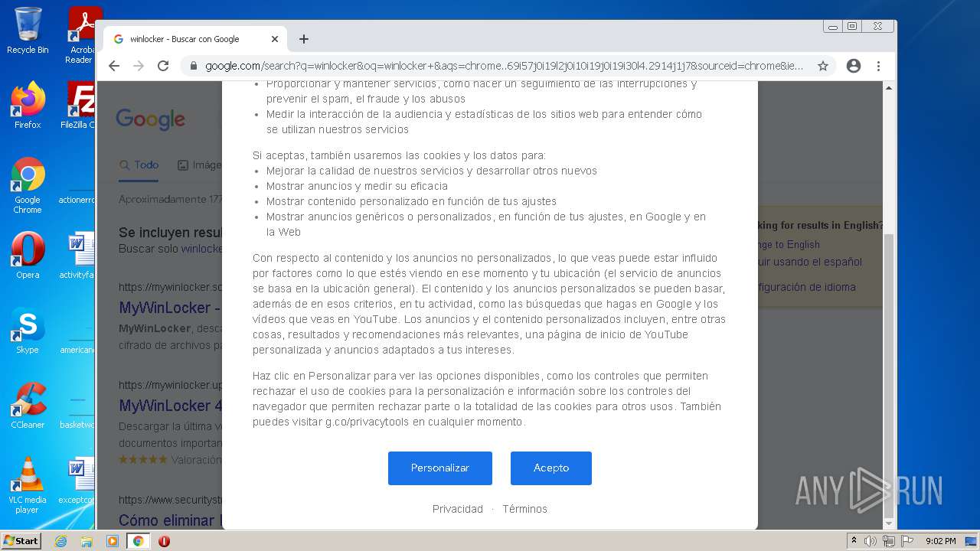This screenshot has height=551, width=980.
Task: Open Windows Explorer from the taskbar
Action: [x=87, y=541]
